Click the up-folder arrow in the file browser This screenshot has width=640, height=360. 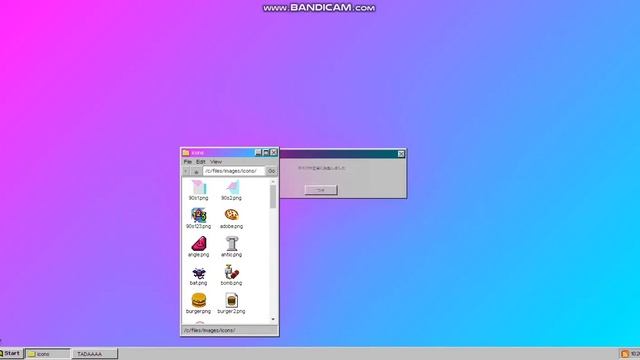186,171
